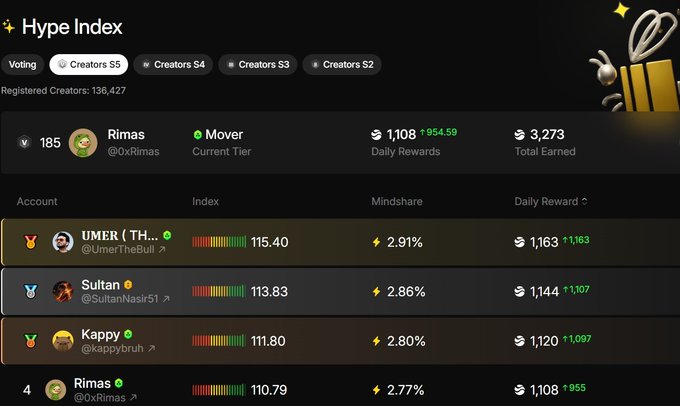This screenshot has height=406, width=680.
Task: Open @kappybruh external link arrow
Action: [151, 348]
